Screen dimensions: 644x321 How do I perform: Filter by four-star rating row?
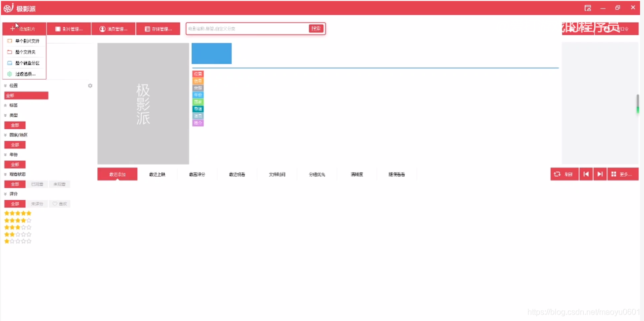(x=18, y=221)
